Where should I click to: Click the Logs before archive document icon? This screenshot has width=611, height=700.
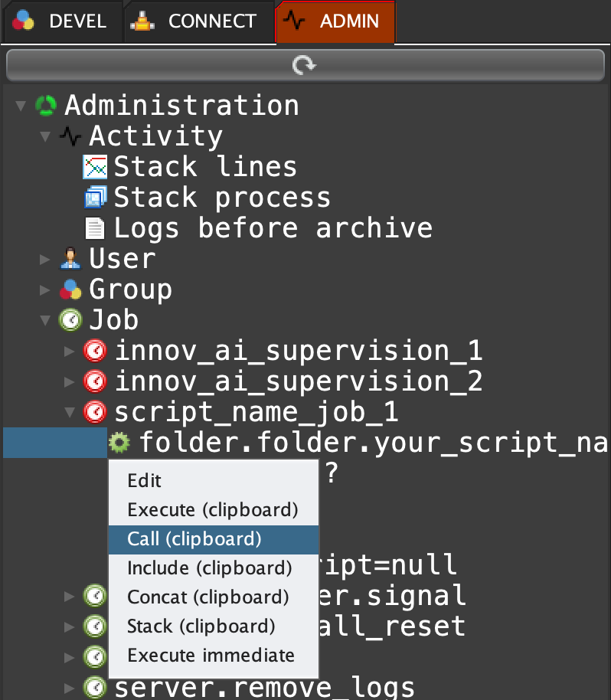tap(95, 228)
